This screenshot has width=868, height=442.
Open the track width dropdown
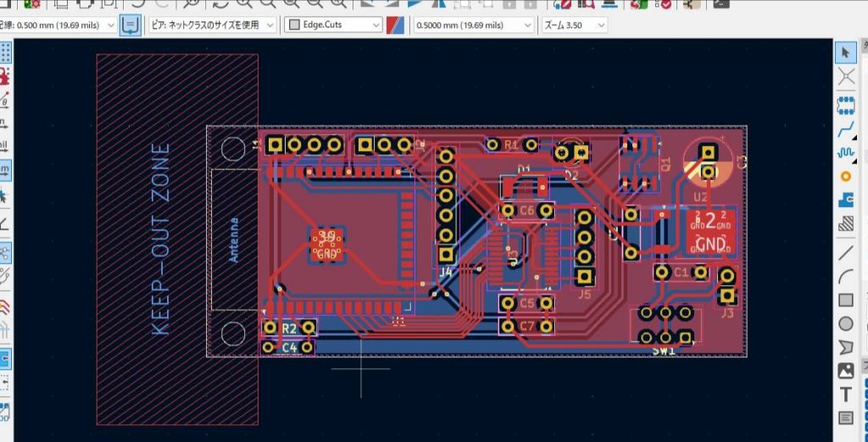click(58, 25)
